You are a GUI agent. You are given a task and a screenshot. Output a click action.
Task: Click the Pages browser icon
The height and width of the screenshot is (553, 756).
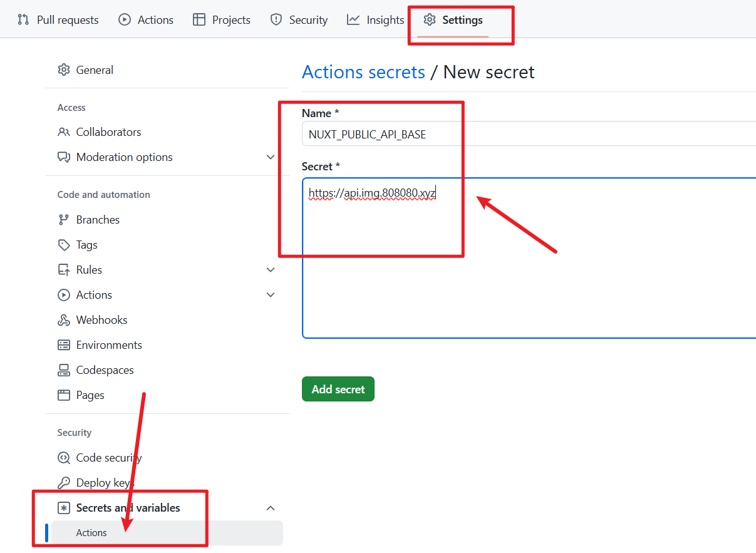click(63, 395)
